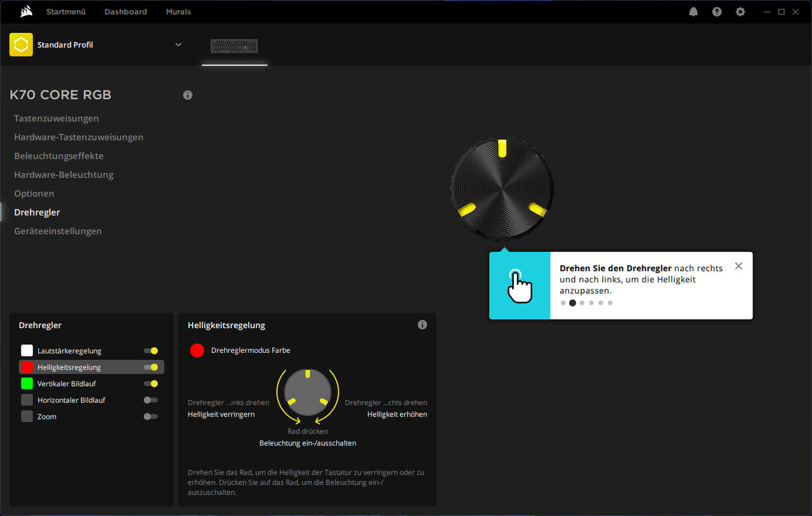Viewport: 812px width, 516px height.
Task: Click gray swatch for Zoom
Action: pos(27,416)
